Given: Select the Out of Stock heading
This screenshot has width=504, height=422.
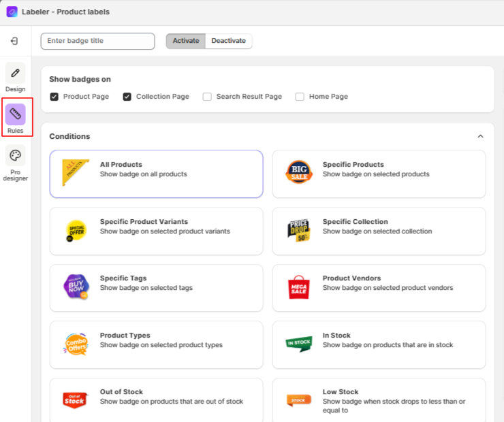Looking at the screenshot, I should click(121, 392).
